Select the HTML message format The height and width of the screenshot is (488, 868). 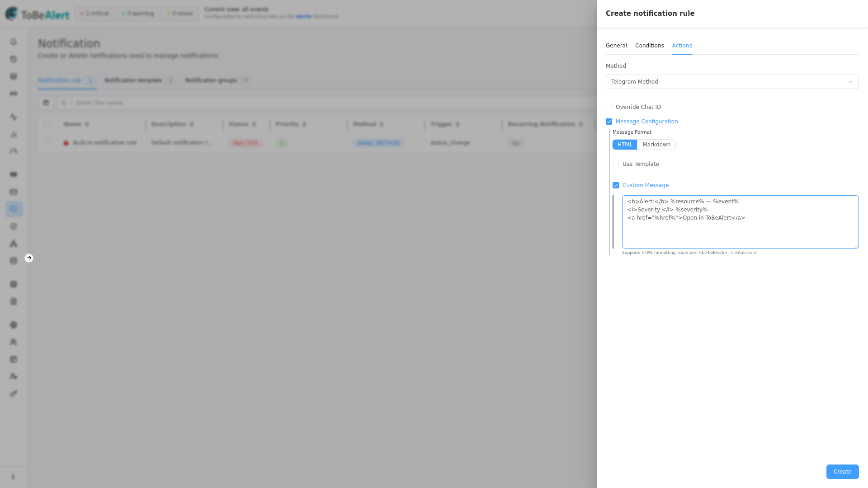click(625, 145)
